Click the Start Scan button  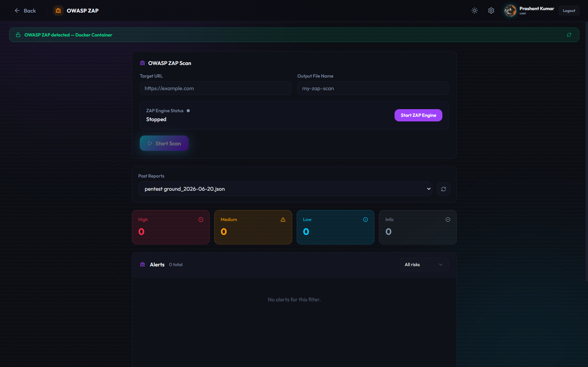pos(164,143)
